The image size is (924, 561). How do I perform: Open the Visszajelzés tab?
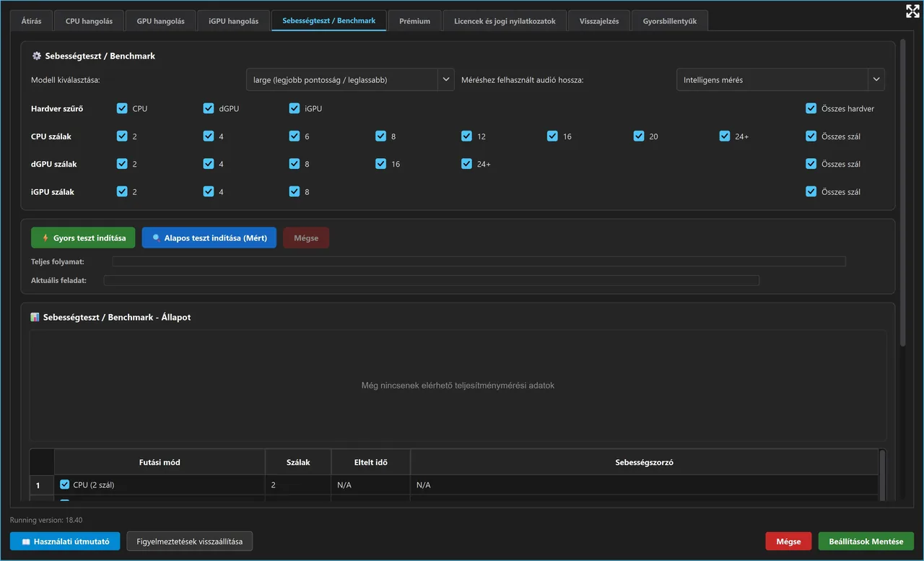599,21
